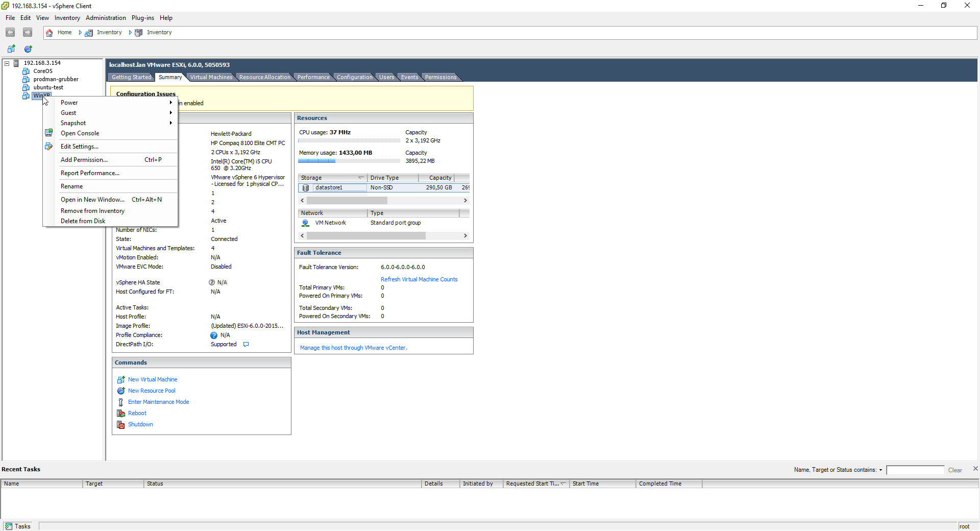The height and width of the screenshot is (531, 980).
Task: Click the Storage column sort arrow
Action: (x=361, y=178)
